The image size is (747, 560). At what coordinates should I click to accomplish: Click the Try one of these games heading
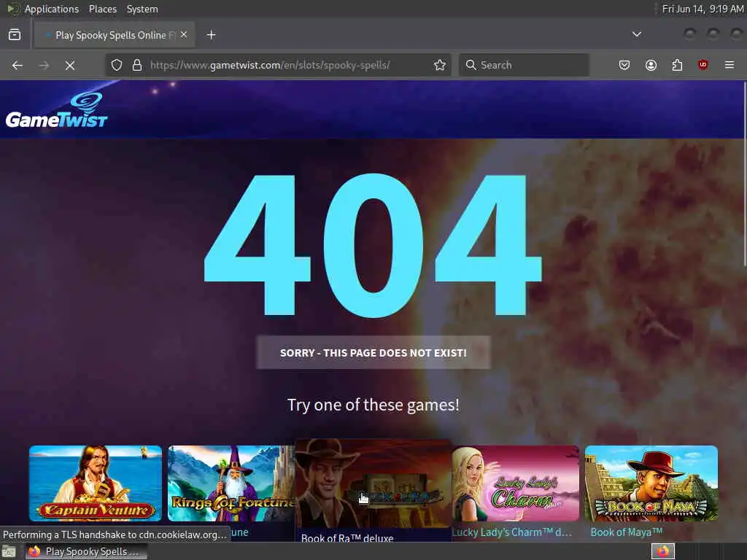pos(373,405)
